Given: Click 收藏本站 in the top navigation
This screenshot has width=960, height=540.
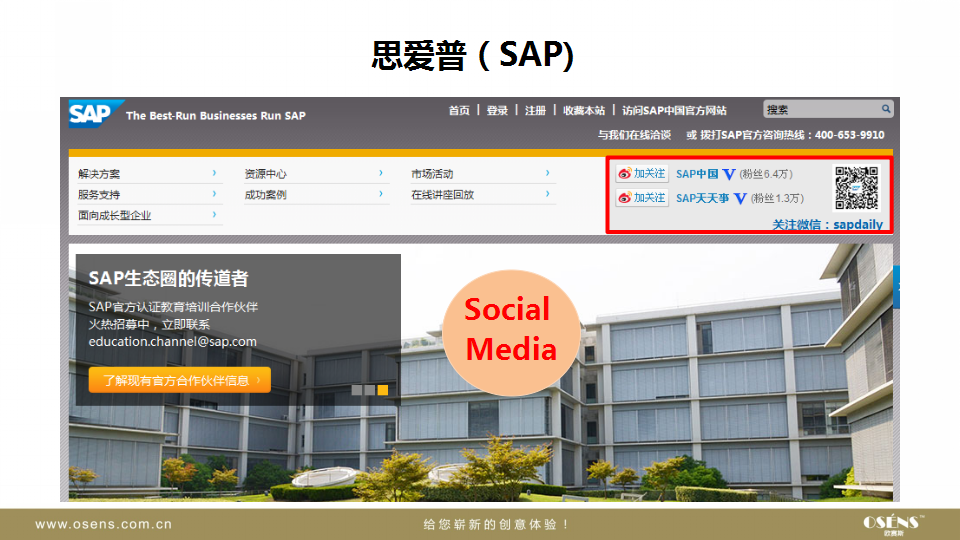Looking at the screenshot, I should 583,110.
